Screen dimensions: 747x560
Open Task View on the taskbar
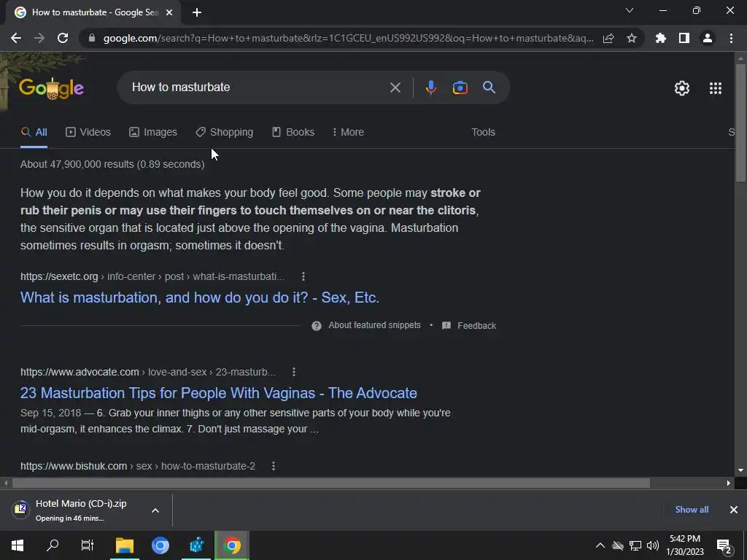click(88, 545)
